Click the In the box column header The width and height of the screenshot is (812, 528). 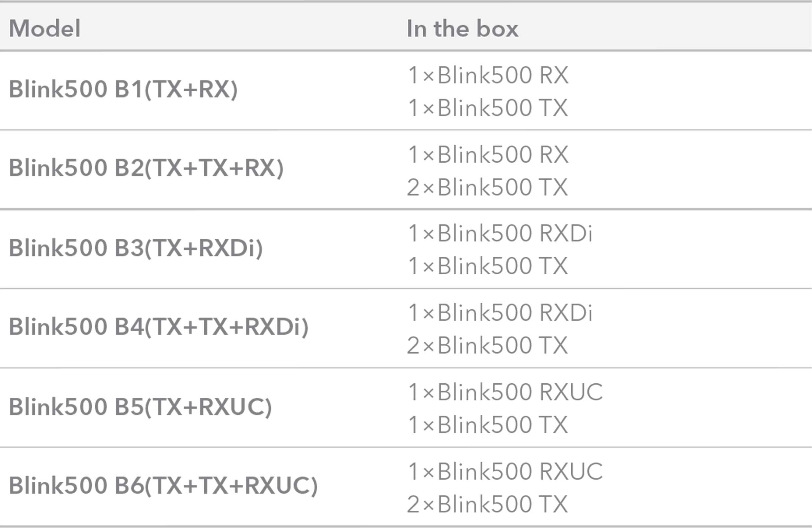pyautogui.click(x=462, y=28)
